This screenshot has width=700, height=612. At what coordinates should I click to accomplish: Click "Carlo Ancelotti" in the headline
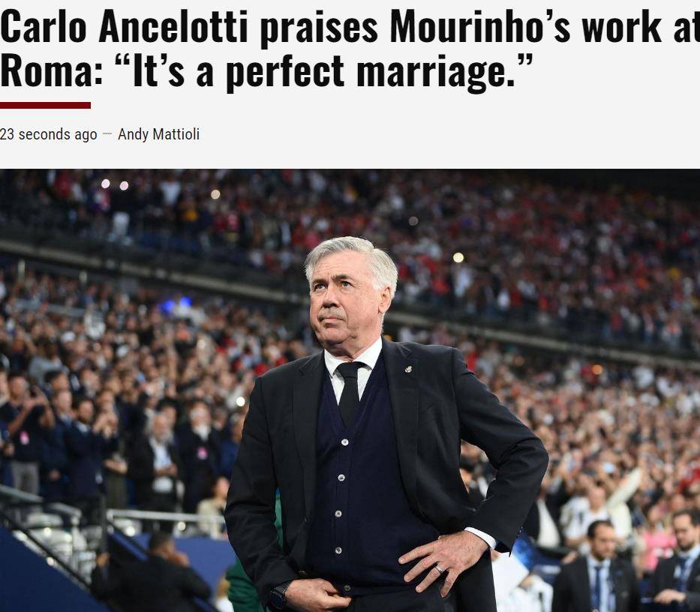(x=124, y=28)
